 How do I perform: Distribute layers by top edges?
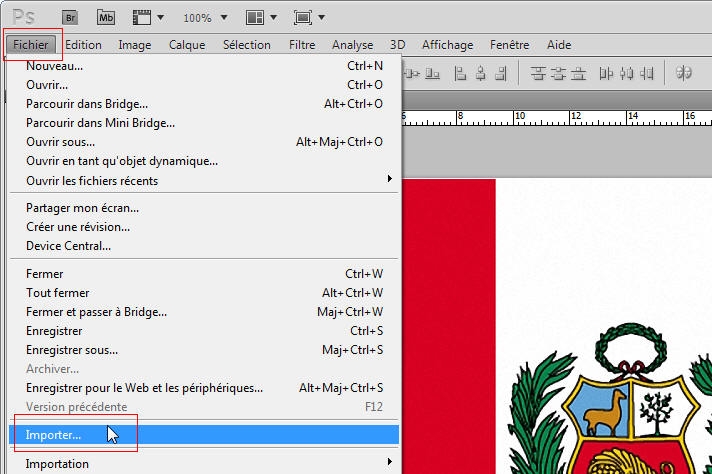pos(538,73)
